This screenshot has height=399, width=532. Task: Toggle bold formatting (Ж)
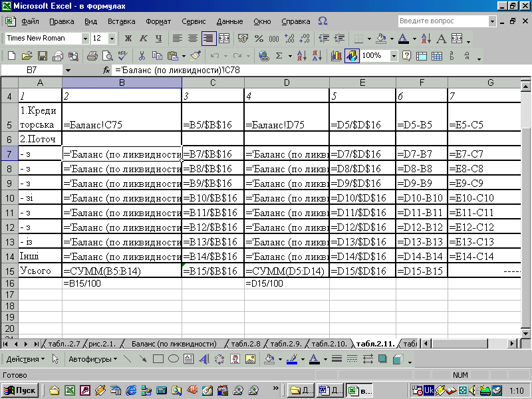[128, 39]
